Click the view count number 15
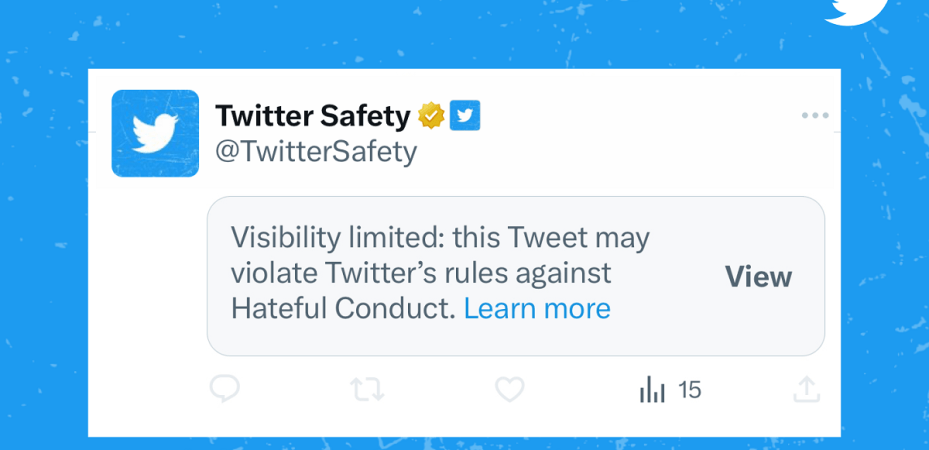Screen dimensions: 929x450 [x=690, y=389]
